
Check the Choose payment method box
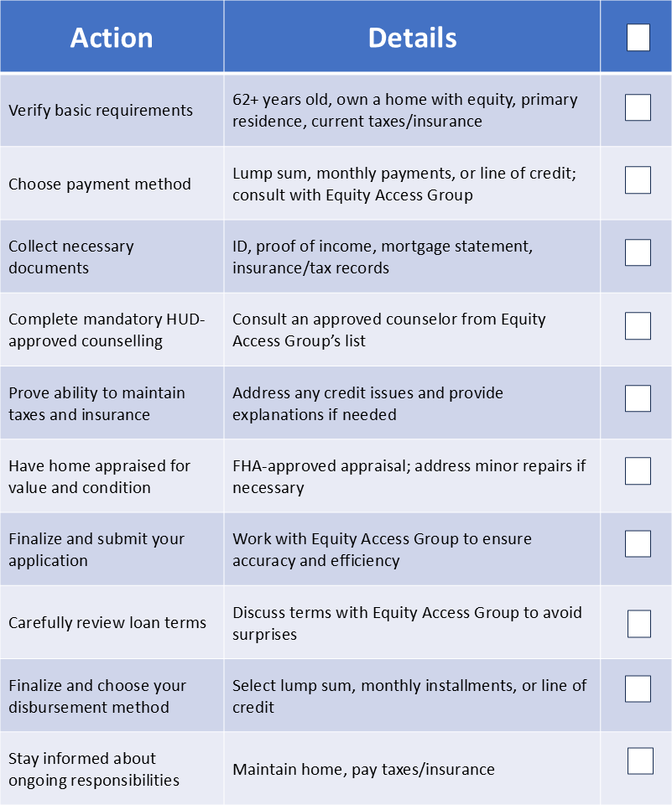coord(638,180)
